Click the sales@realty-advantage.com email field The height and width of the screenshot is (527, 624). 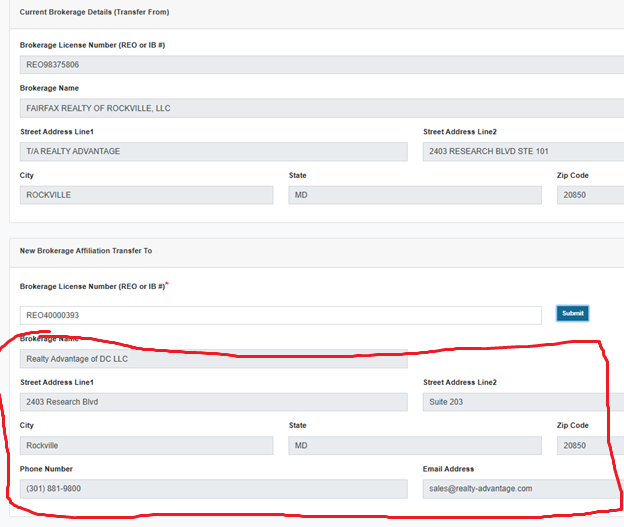point(523,489)
